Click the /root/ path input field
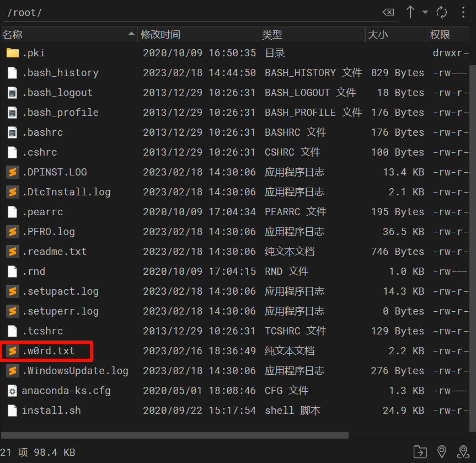Screen dimensions: 476x463 tap(191, 13)
